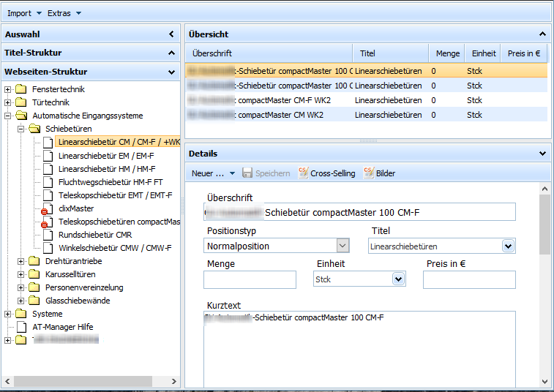Click the Speichern save icon
The image size is (554, 392).
[x=247, y=173]
